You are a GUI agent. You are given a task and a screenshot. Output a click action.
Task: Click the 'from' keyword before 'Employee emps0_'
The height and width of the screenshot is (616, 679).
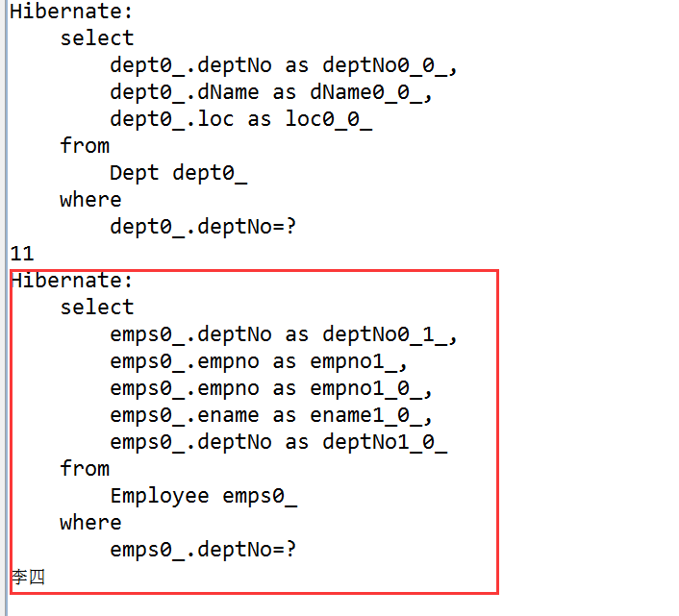85,469
